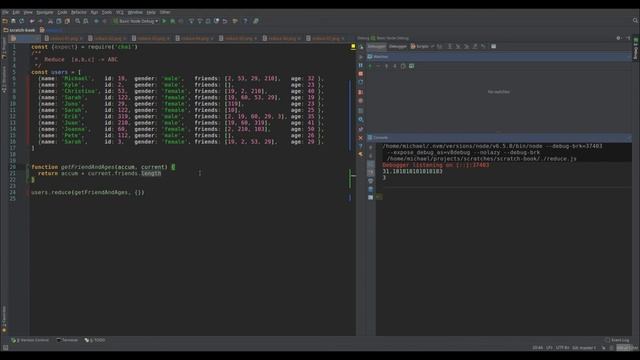This screenshot has height=360, width=640.
Task: Open the Event Log
Action: tap(618, 340)
